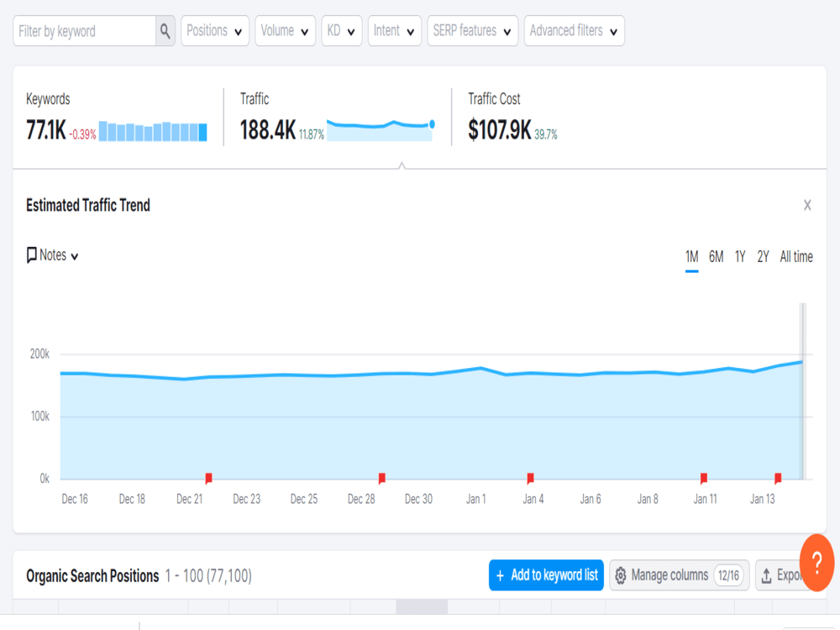Click Add to keyword list button
Viewport: 840px width, 630px height.
pyautogui.click(x=546, y=575)
